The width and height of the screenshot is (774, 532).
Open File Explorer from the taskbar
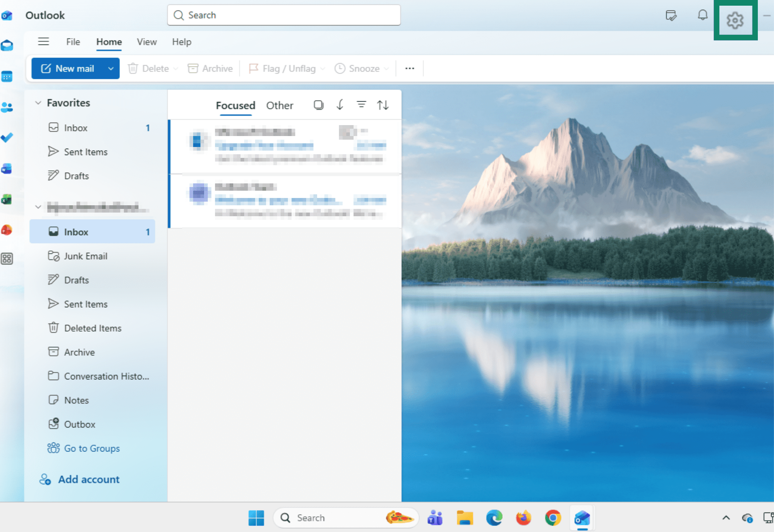(x=465, y=518)
